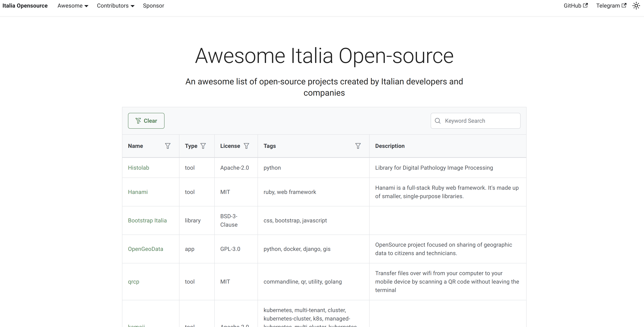Click the magnifier icon in Keyword Search
The height and width of the screenshot is (327, 644).
[438, 121]
